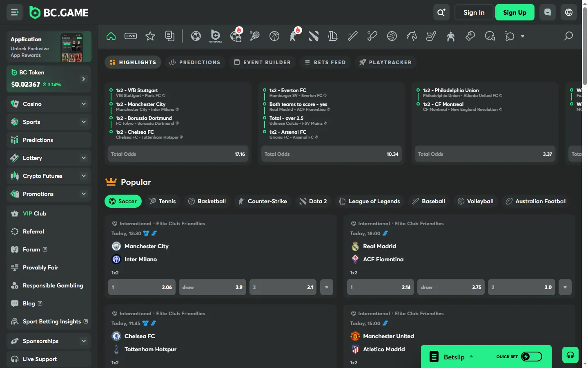Open the Playtracker tab
The height and width of the screenshot is (368, 588).
click(x=385, y=62)
